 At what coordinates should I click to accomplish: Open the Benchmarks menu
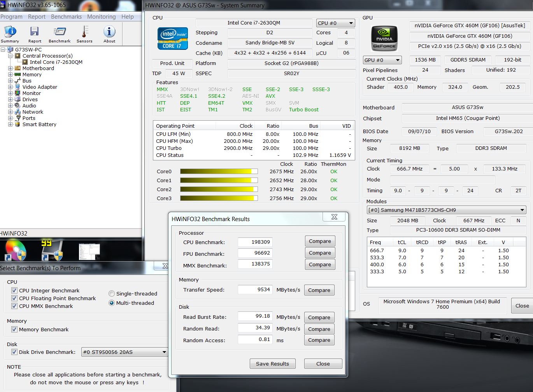[x=67, y=17]
